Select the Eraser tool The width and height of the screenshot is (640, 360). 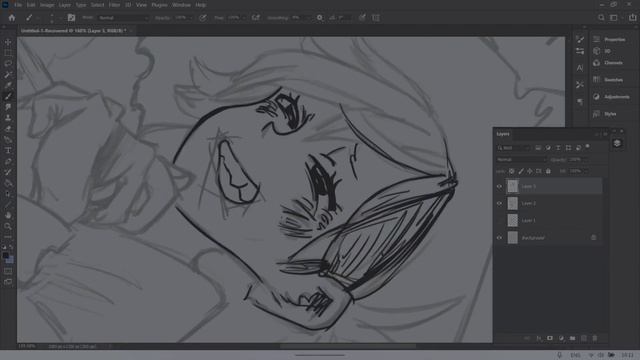(x=8, y=129)
